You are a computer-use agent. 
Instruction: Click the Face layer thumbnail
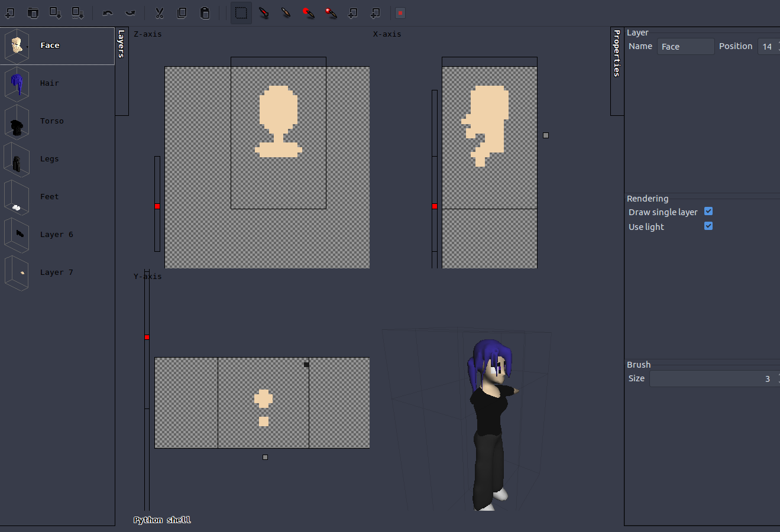(17, 46)
